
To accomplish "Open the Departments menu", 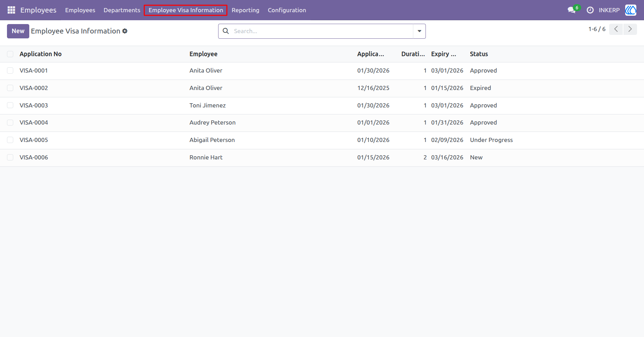I will coord(122,10).
